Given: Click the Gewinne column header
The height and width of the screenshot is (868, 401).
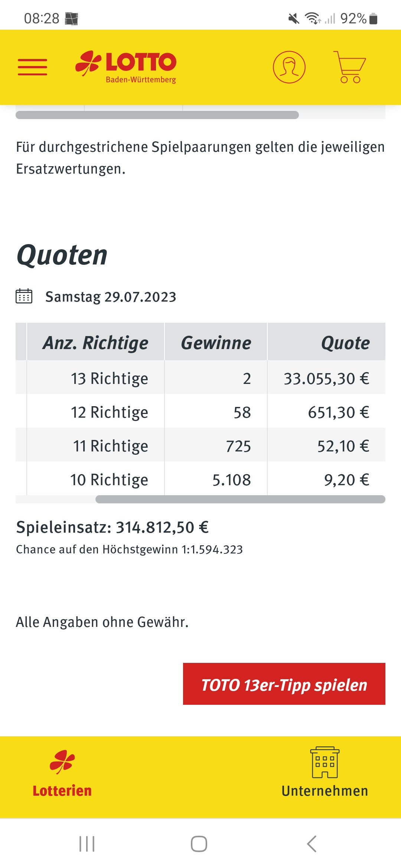Looking at the screenshot, I should pos(216,342).
